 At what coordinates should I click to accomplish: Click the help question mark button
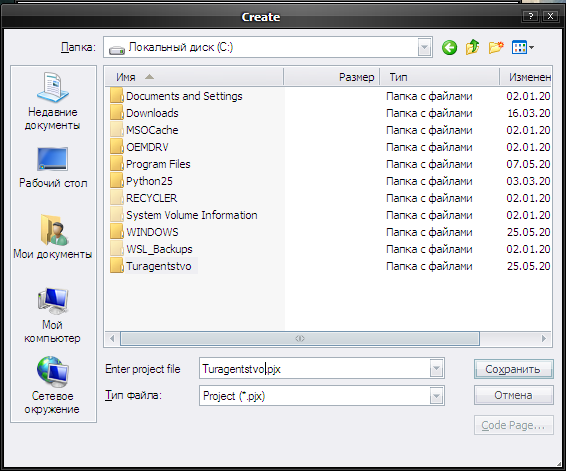point(530,16)
